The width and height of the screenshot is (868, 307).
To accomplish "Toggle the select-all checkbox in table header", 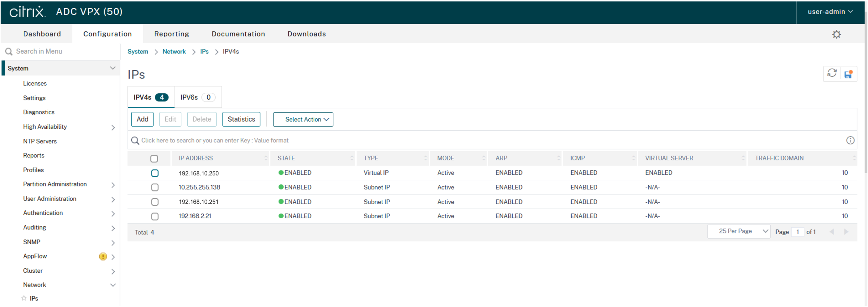I will (x=154, y=158).
